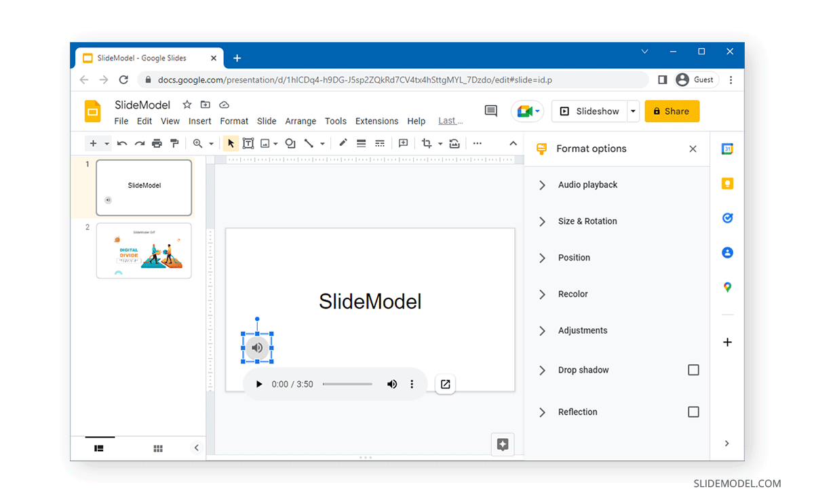Screen dimensions: 814x504
Task: Open Google Calendar from the side panel
Action: (x=727, y=149)
